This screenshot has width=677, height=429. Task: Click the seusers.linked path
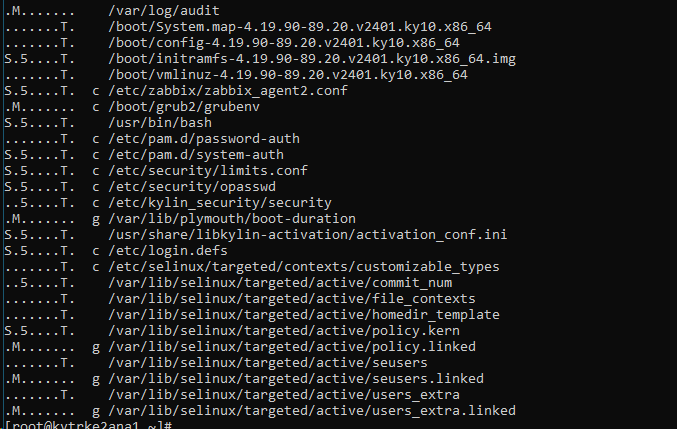pos(296,379)
